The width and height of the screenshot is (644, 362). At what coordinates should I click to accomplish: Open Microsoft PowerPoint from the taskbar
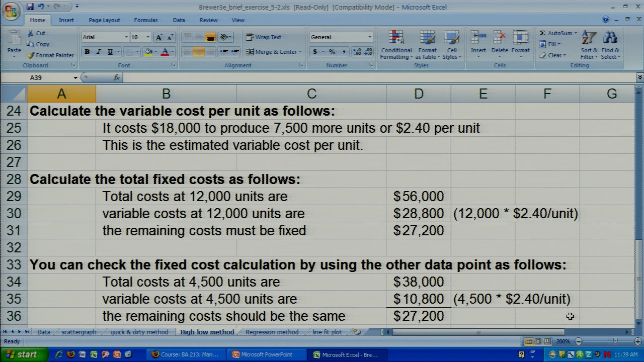266,354
